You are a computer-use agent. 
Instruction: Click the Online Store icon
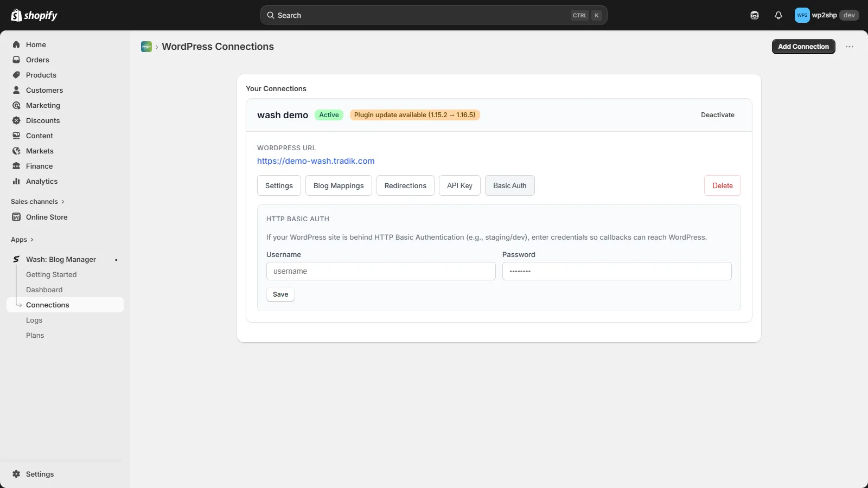(16, 217)
